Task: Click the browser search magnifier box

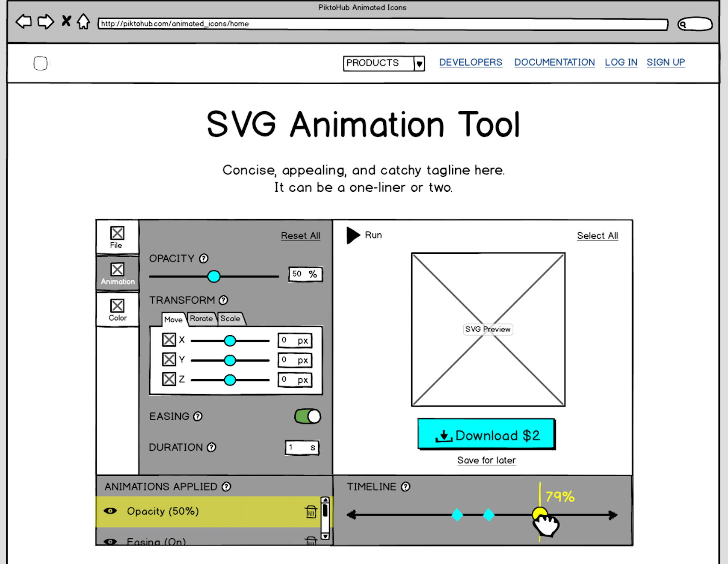Action: (x=695, y=24)
